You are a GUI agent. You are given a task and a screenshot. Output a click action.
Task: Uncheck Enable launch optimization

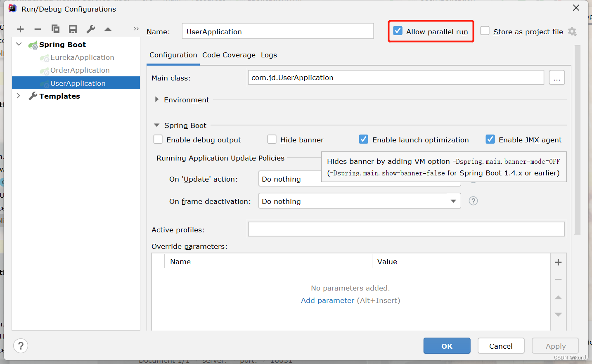coord(364,139)
